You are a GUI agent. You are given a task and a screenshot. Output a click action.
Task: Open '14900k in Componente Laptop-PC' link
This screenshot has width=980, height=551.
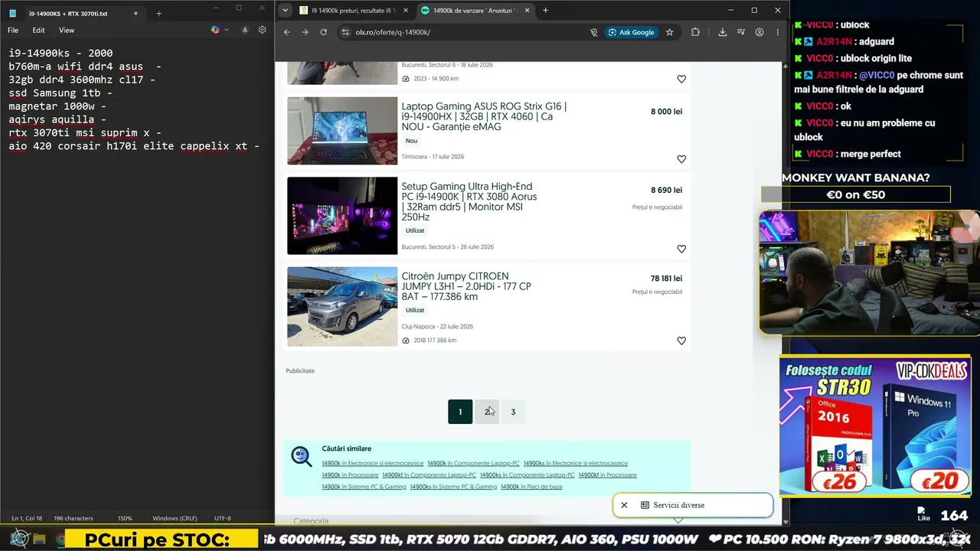(473, 463)
